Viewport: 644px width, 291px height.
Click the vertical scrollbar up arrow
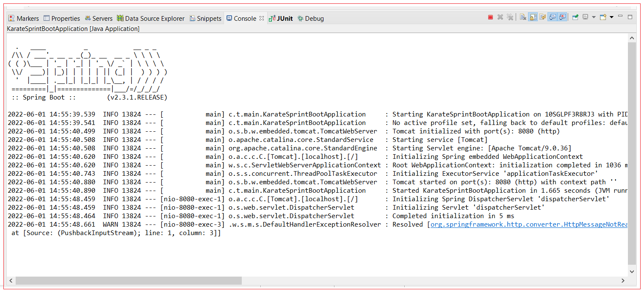(632, 38)
